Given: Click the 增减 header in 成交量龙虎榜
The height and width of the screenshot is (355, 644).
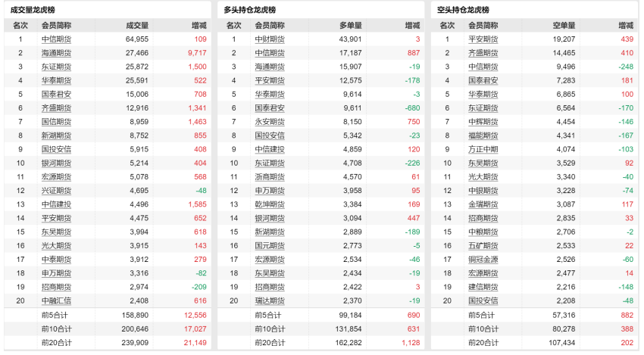Looking at the screenshot, I should pos(199,26).
